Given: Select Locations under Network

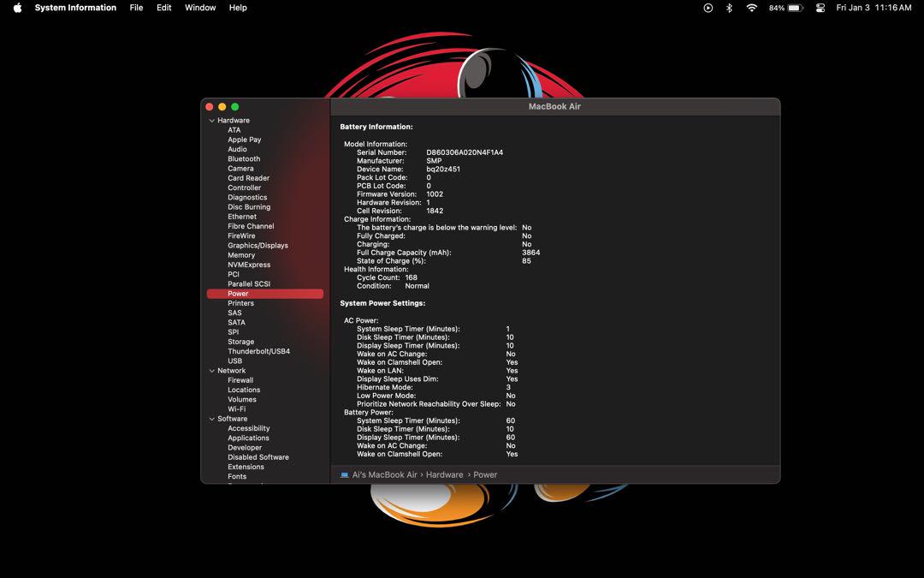Looking at the screenshot, I should click(x=244, y=390).
